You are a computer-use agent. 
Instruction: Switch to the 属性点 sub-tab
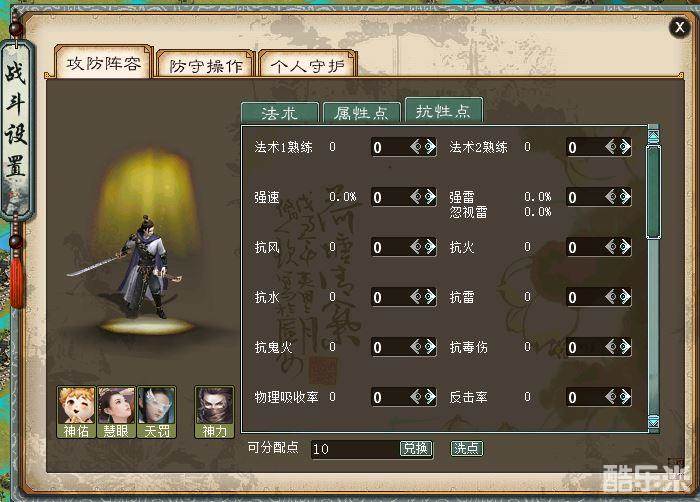pyautogui.click(x=361, y=113)
